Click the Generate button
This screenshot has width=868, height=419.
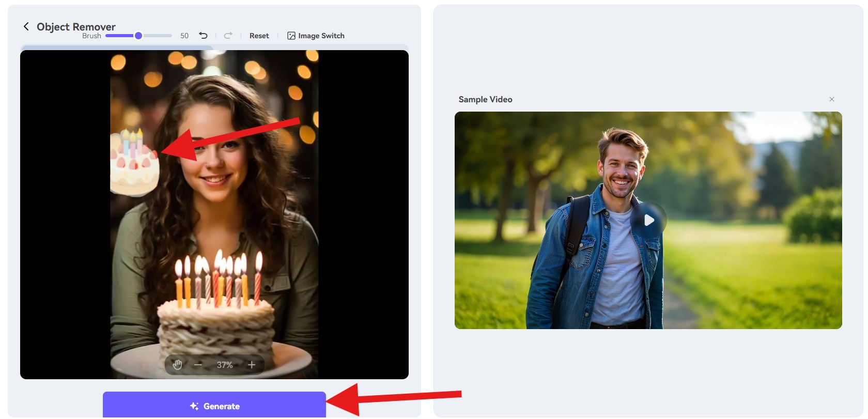point(214,406)
